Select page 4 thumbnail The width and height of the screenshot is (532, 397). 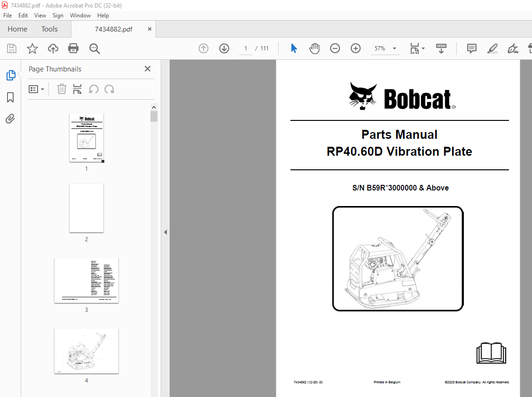coord(86,351)
